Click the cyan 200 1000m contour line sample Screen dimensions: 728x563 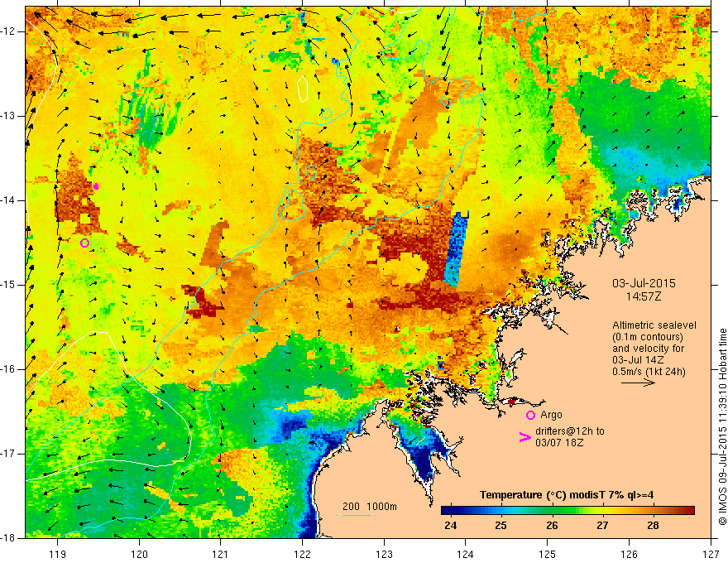[x=357, y=515]
